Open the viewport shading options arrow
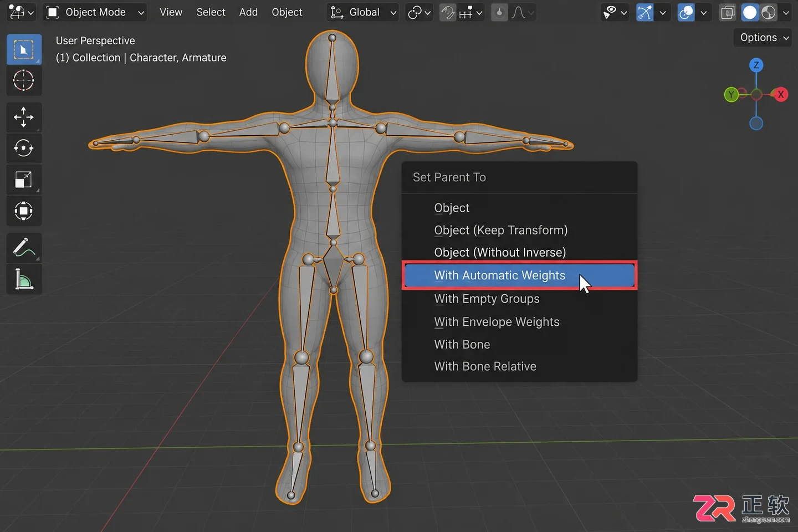This screenshot has height=532, width=798. (x=786, y=12)
